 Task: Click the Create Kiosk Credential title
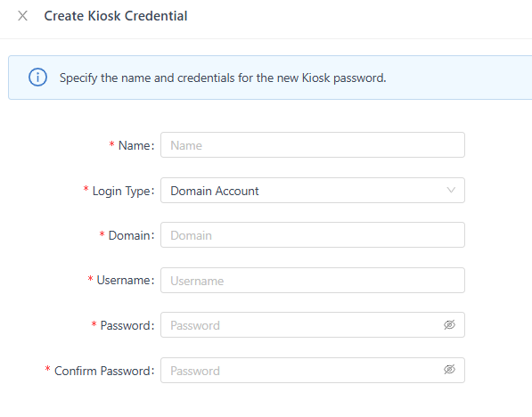coord(116,16)
